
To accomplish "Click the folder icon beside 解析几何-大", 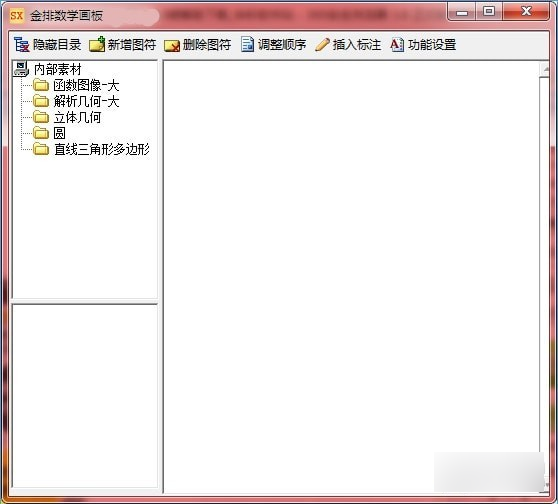I will click(41, 101).
